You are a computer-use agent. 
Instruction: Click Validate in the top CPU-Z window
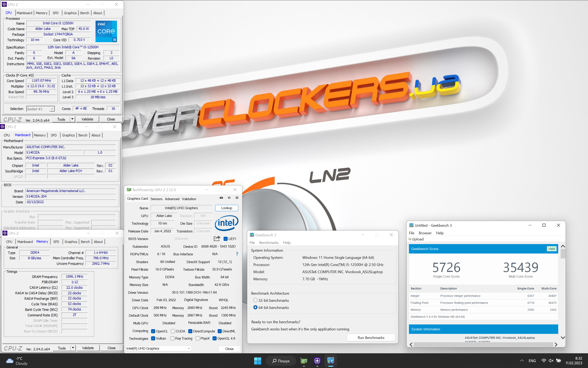(x=87, y=119)
